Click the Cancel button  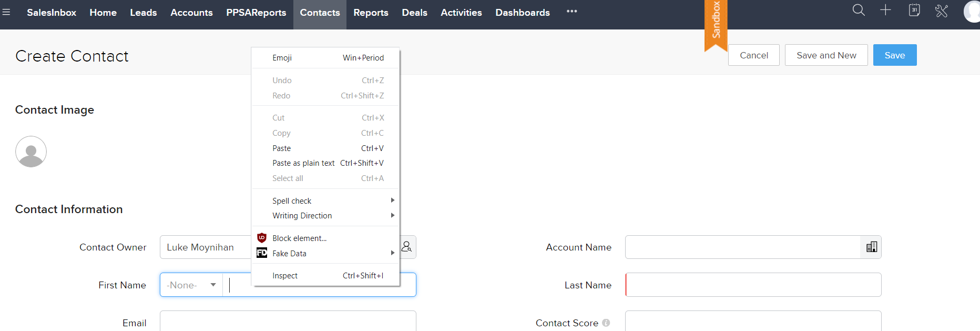tap(754, 55)
